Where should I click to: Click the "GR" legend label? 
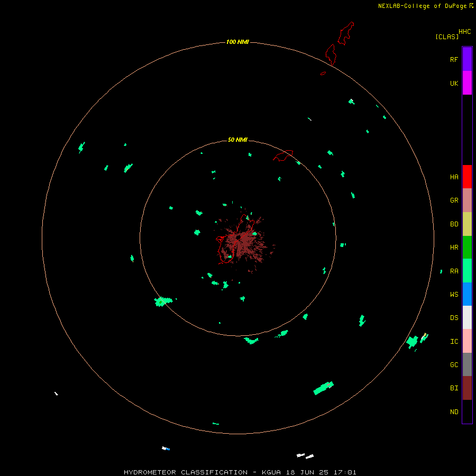(454, 200)
